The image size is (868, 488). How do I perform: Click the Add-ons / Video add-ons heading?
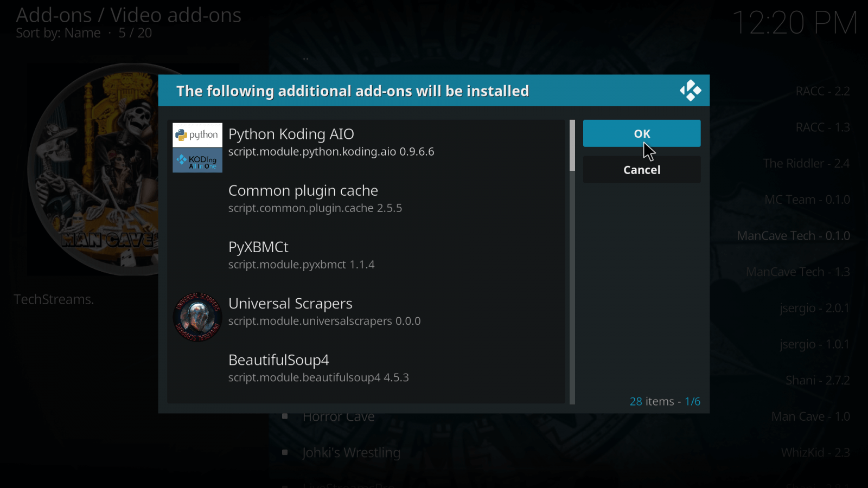click(x=129, y=15)
